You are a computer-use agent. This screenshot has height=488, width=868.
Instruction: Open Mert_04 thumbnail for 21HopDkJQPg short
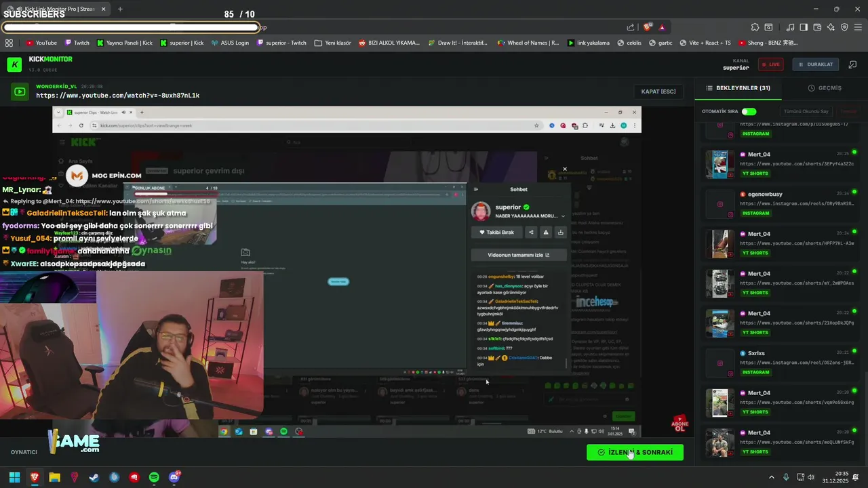719,323
